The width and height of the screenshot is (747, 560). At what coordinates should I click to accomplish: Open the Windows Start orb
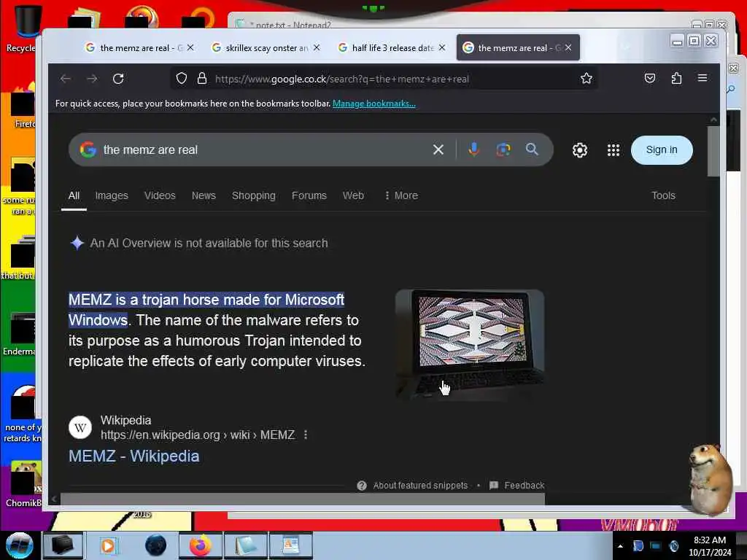[x=19, y=545]
